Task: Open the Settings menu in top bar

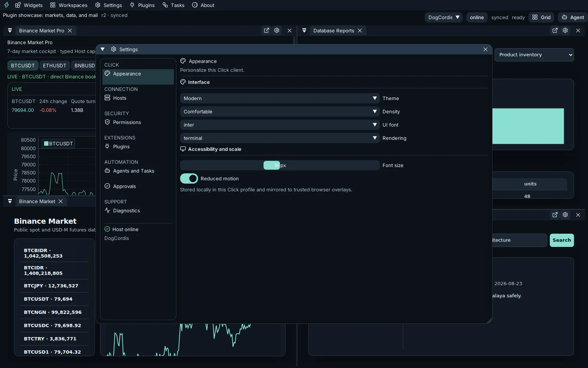Action: pos(108,5)
